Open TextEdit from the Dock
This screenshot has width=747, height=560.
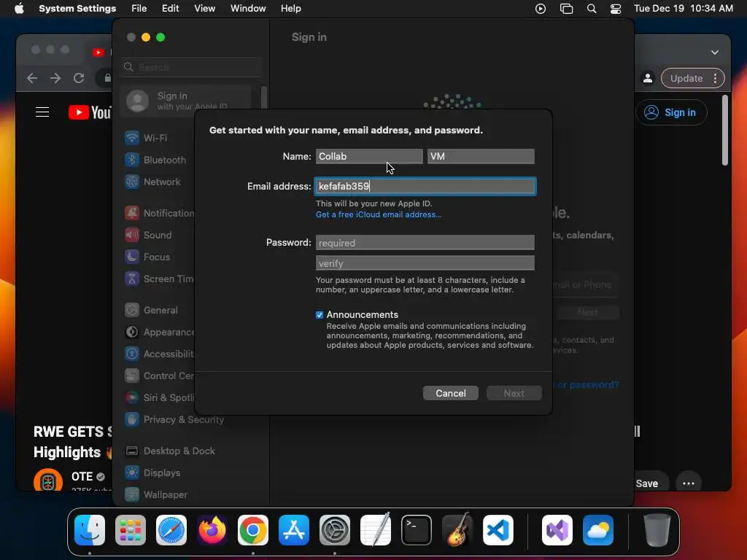(x=376, y=530)
